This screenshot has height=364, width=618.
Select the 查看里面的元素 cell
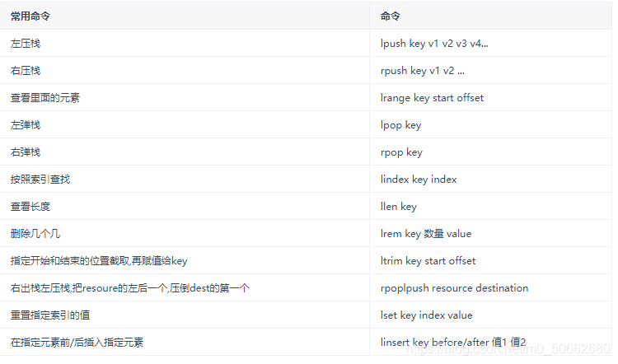coord(185,98)
